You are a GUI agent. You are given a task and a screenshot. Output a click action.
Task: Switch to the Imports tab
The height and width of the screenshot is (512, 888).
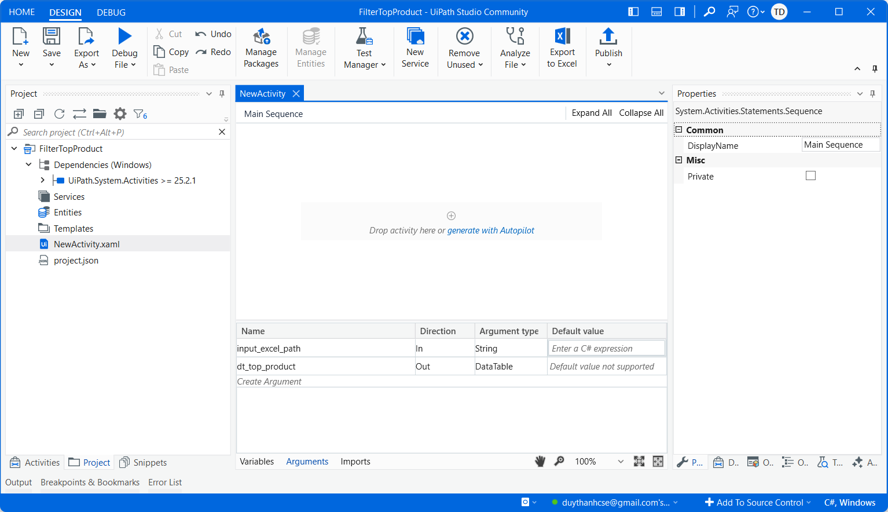355,462
